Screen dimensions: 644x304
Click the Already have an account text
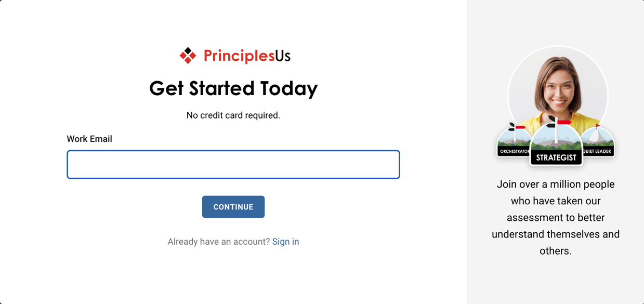tap(218, 241)
